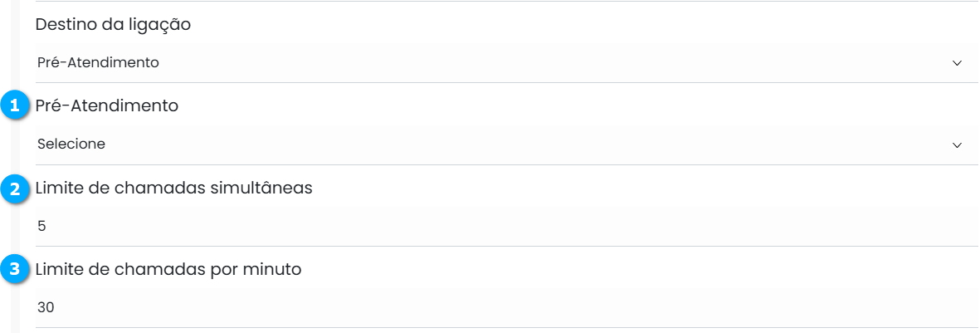
Task: Click the 'Pré-Atendimento' label next to badge 1
Action: tap(107, 106)
